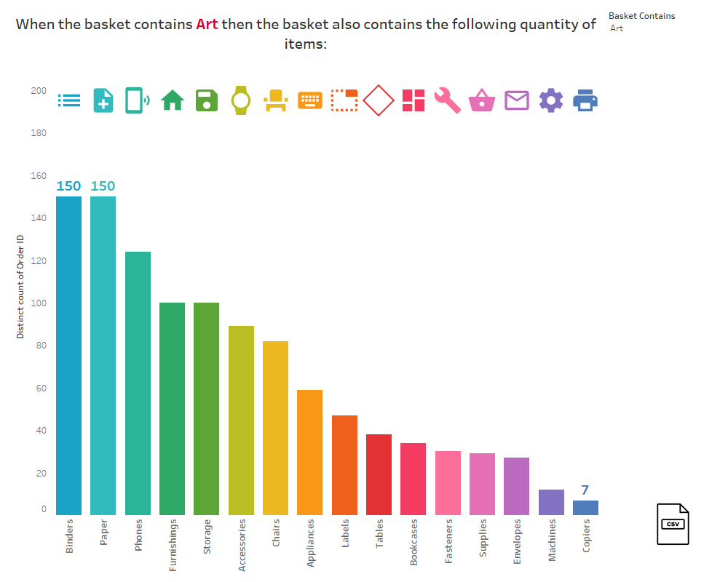
Task: Click the CSV export icon
Action: (673, 524)
